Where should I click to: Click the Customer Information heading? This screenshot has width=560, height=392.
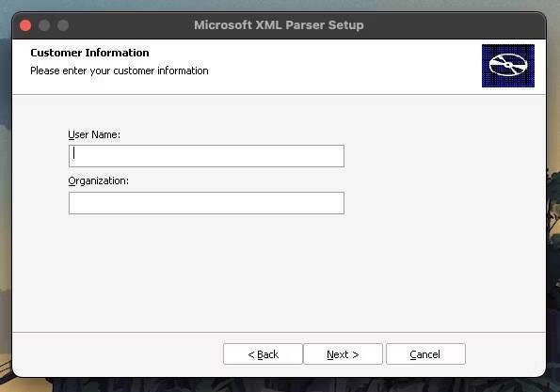pos(89,53)
